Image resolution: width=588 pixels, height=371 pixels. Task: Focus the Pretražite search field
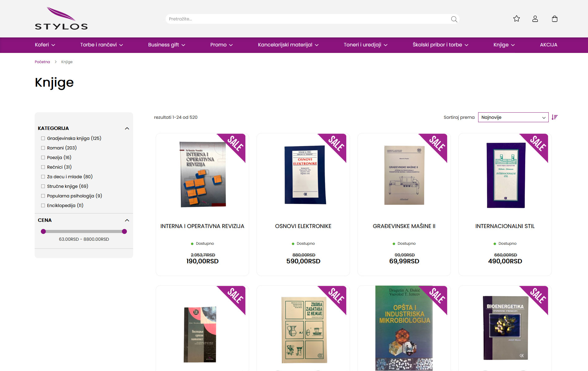308,19
